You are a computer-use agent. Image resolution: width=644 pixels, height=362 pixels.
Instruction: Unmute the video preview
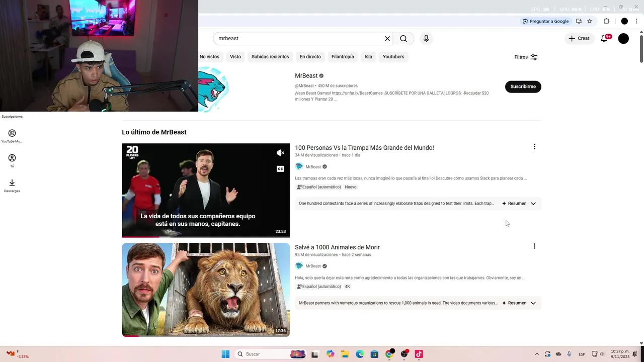click(280, 153)
